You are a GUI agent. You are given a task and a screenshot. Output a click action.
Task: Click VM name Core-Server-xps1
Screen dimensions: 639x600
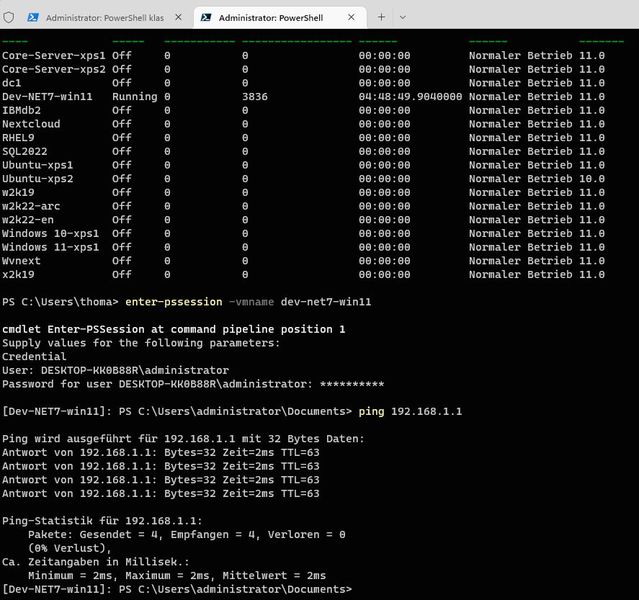click(x=54, y=55)
